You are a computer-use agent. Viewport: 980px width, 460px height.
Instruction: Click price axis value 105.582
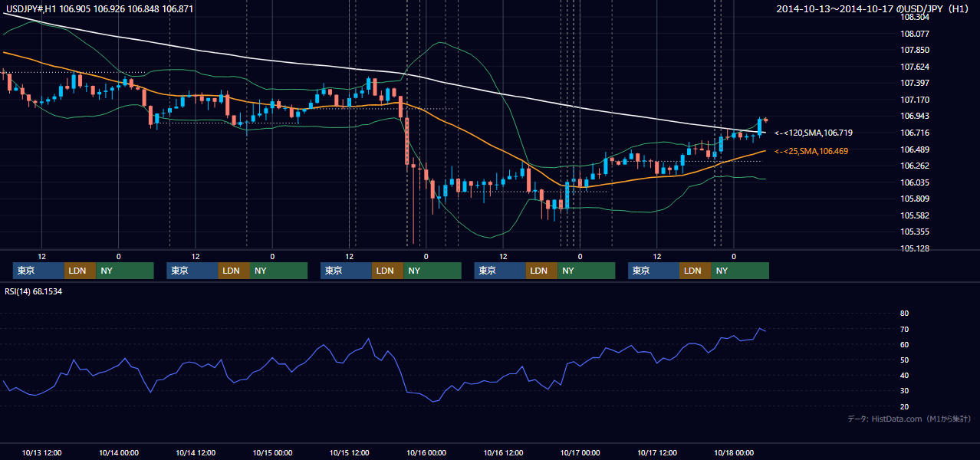[x=915, y=215]
